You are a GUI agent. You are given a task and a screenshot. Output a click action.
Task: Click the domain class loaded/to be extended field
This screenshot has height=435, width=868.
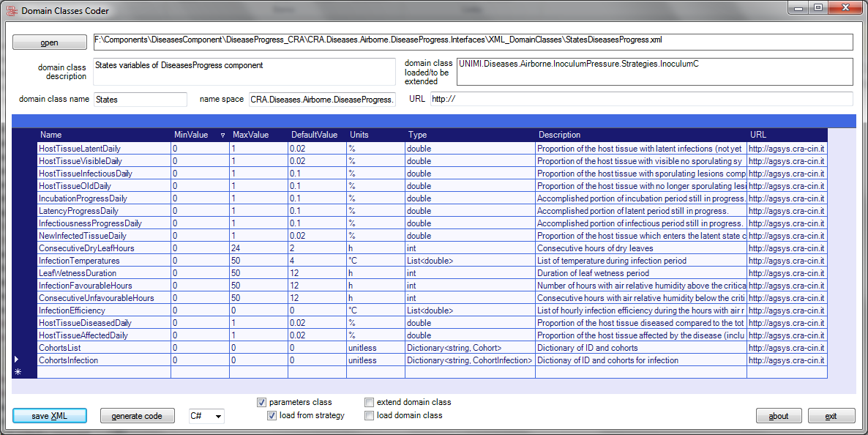pos(655,72)
